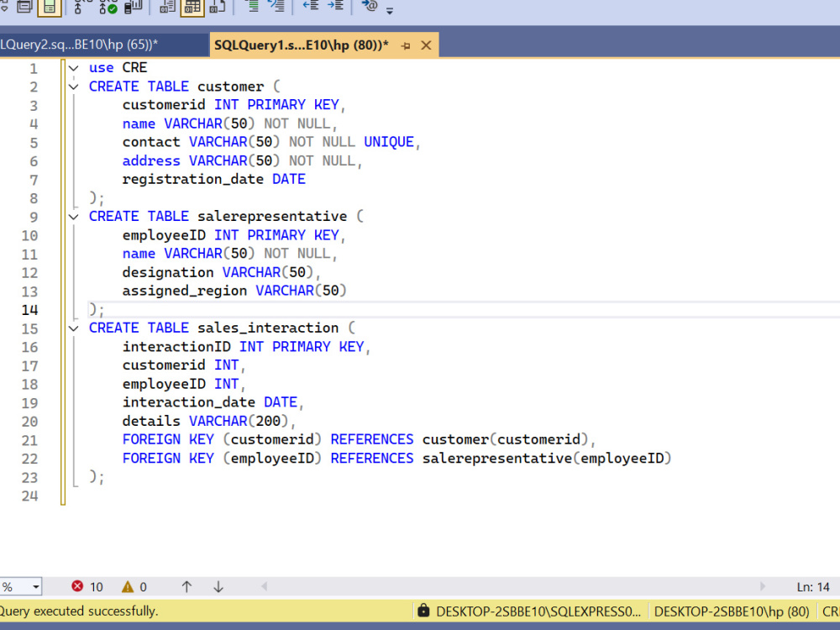Viewport: 840px width, 630px height.
Task: Collapse CREATE TABLE customer block
Action: tap(74, 87)
